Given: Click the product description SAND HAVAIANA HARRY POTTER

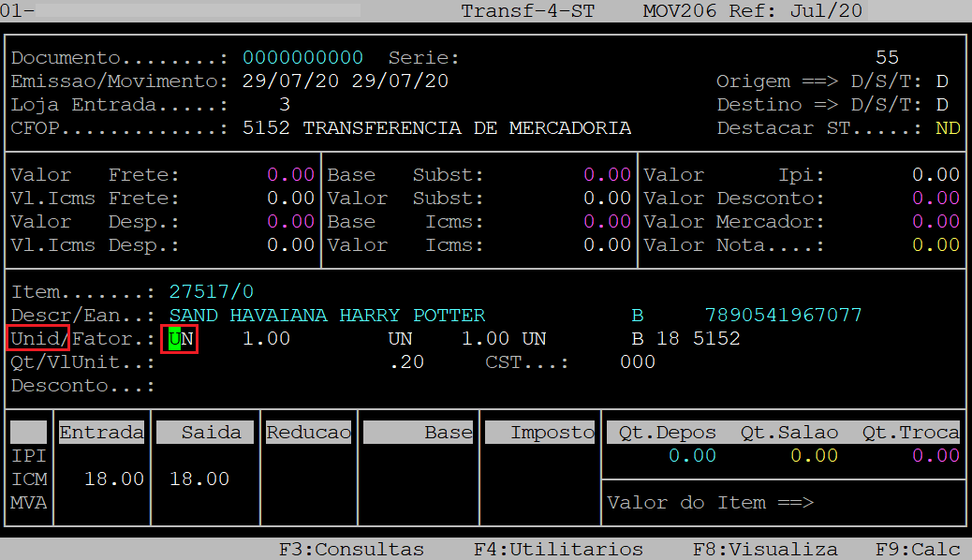Looking at the screenshot, I should tap(327, 316).
